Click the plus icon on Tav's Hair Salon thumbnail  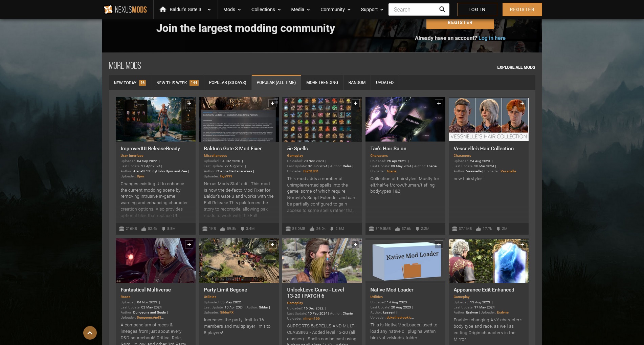coord(439,103)
